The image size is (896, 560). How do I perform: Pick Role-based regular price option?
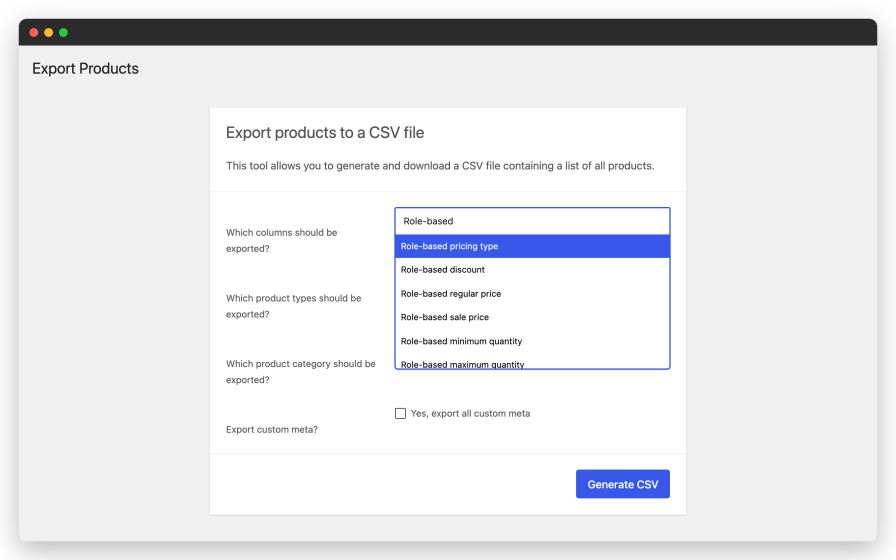coord(532,294)
